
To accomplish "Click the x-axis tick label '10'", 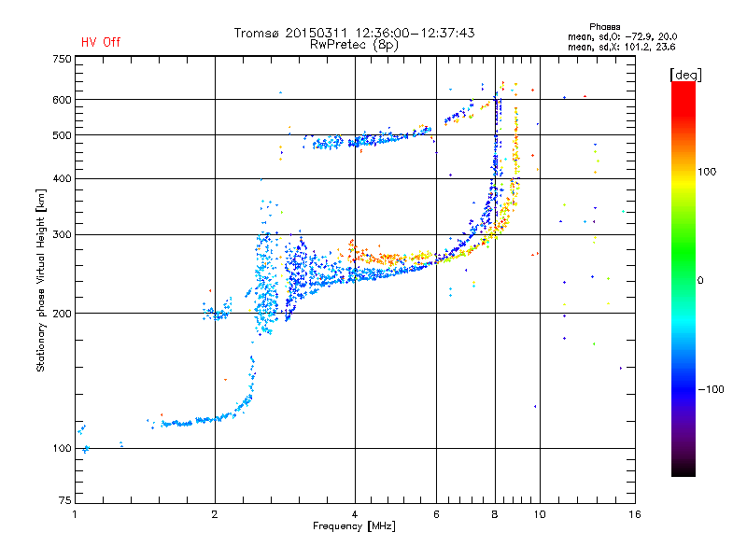I will click(x=540, y=514).
